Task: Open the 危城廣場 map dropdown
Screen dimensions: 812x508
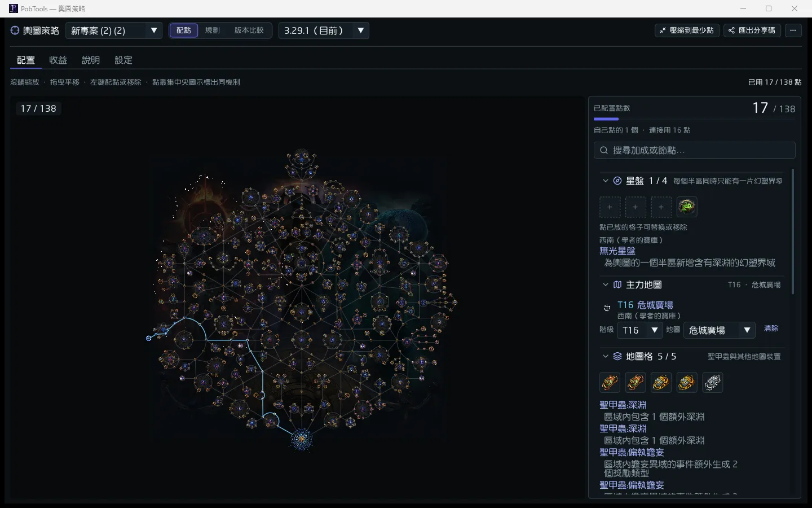Action: click(720, 330)
